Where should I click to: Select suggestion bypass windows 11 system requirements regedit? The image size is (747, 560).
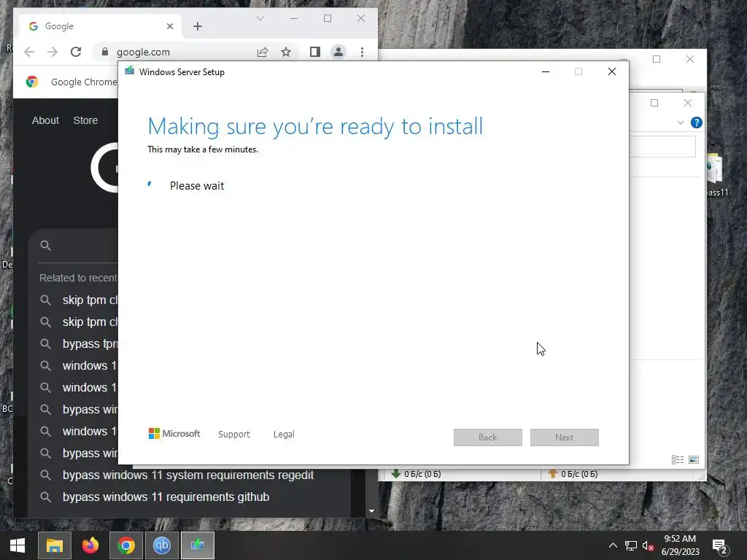coord(188,475)
